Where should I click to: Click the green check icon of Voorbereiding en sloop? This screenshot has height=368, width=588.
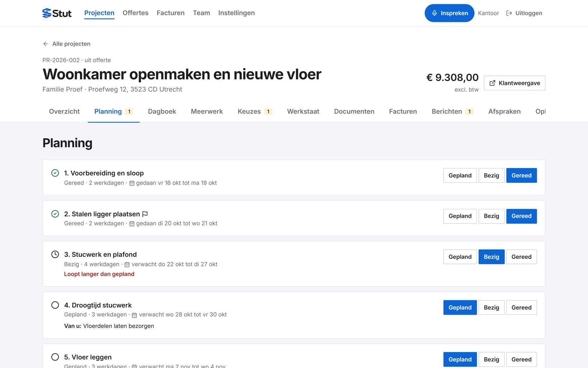click(x=55, y=173)
